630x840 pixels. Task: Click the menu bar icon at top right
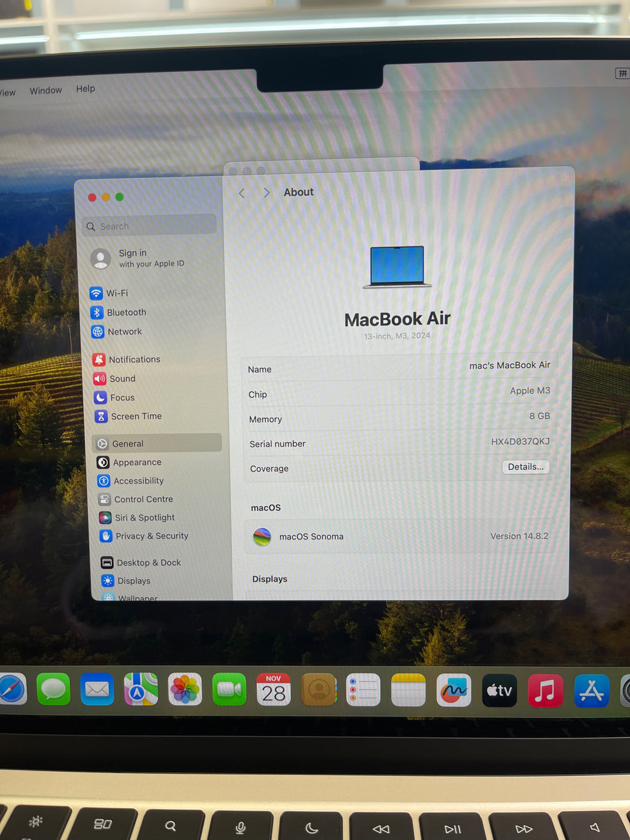point(622,73)
